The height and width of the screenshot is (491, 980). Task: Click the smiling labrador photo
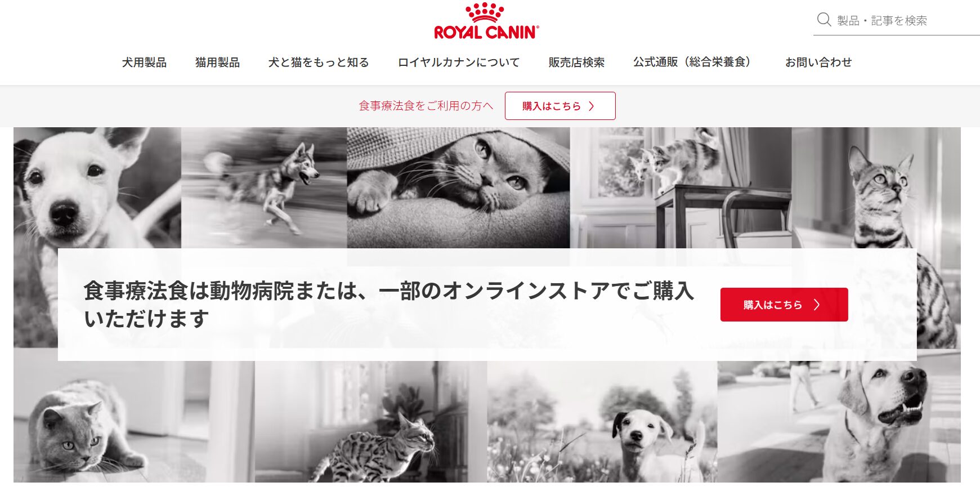839,421
